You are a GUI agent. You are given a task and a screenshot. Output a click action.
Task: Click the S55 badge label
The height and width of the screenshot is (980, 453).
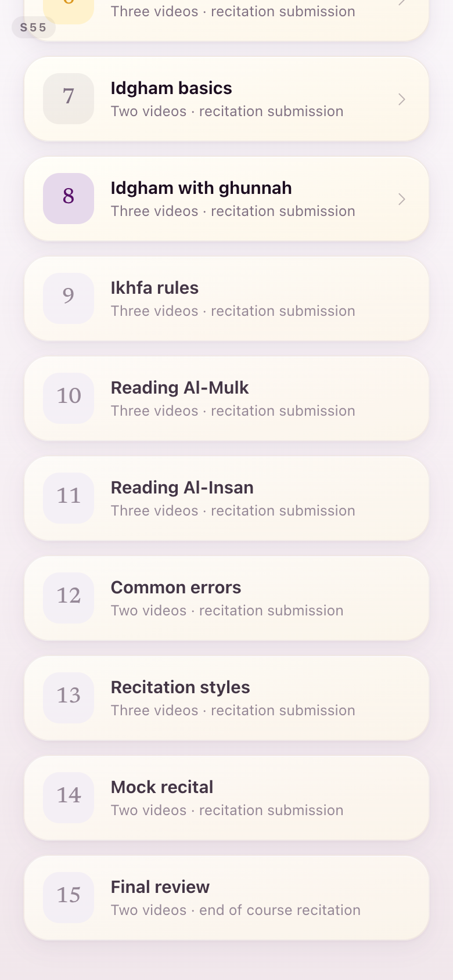pyautogui.click(x=33, y=27)
